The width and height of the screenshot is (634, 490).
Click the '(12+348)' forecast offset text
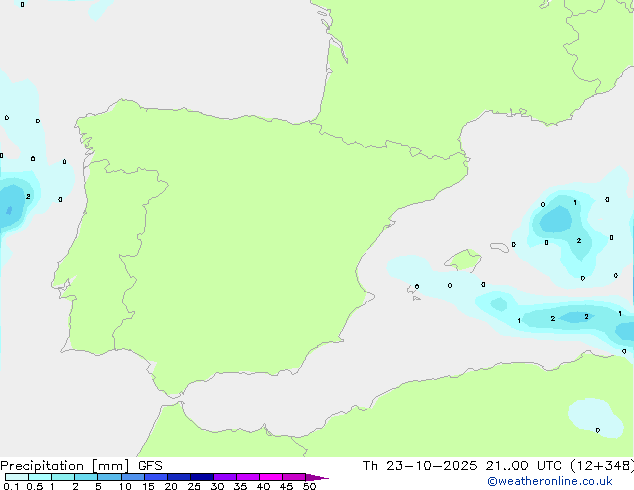602,466
